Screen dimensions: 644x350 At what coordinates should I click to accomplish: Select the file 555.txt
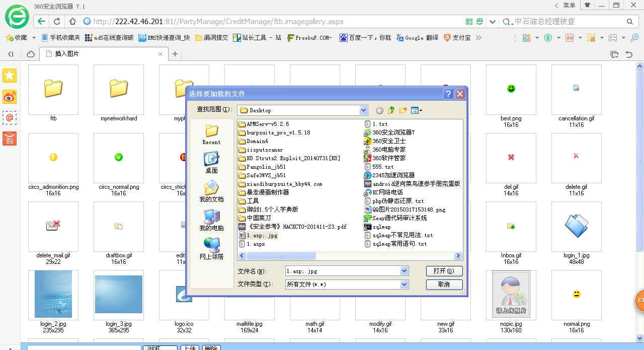(x=379, y=167)
